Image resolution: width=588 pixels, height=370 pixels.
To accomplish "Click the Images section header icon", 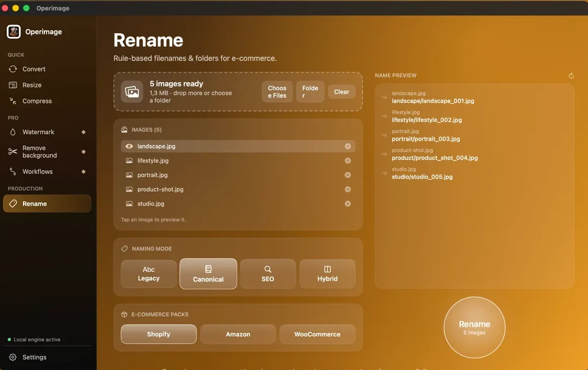I will tap(124, 130).
